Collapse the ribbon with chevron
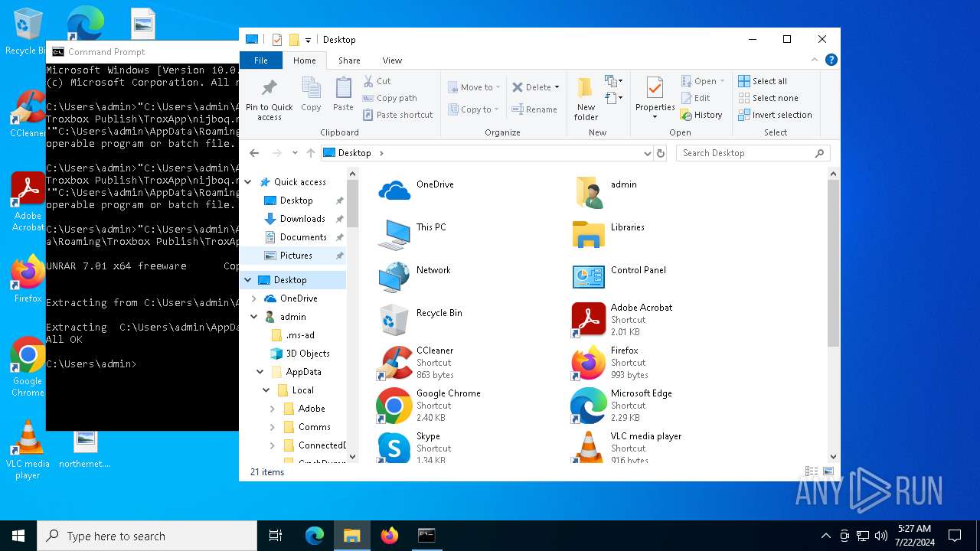 pyautogui.click(x=815, y=60)
